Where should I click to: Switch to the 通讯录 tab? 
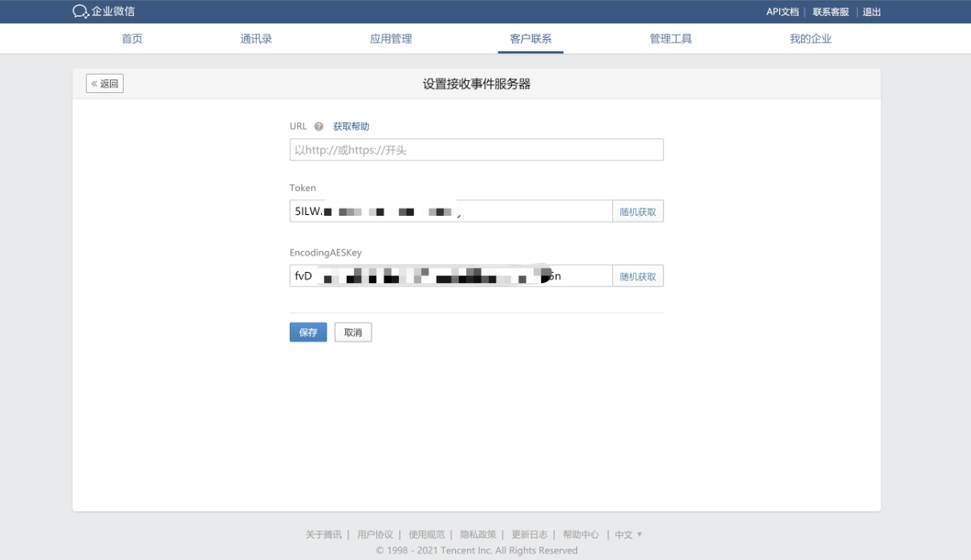[256, 39]
